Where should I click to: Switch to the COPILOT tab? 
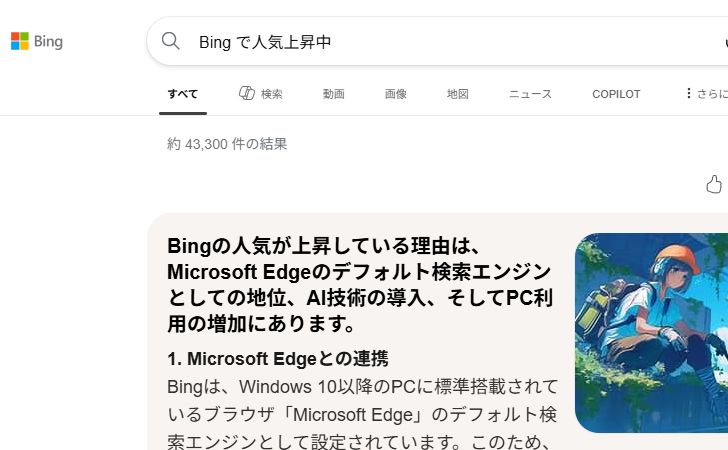pos(616,94)
